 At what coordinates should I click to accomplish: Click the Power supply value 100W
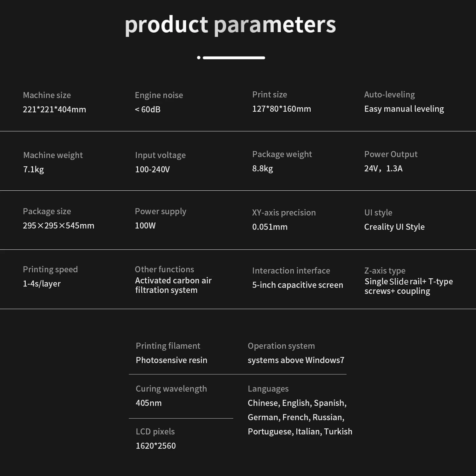pyautogui.click(x=145, y=226)
